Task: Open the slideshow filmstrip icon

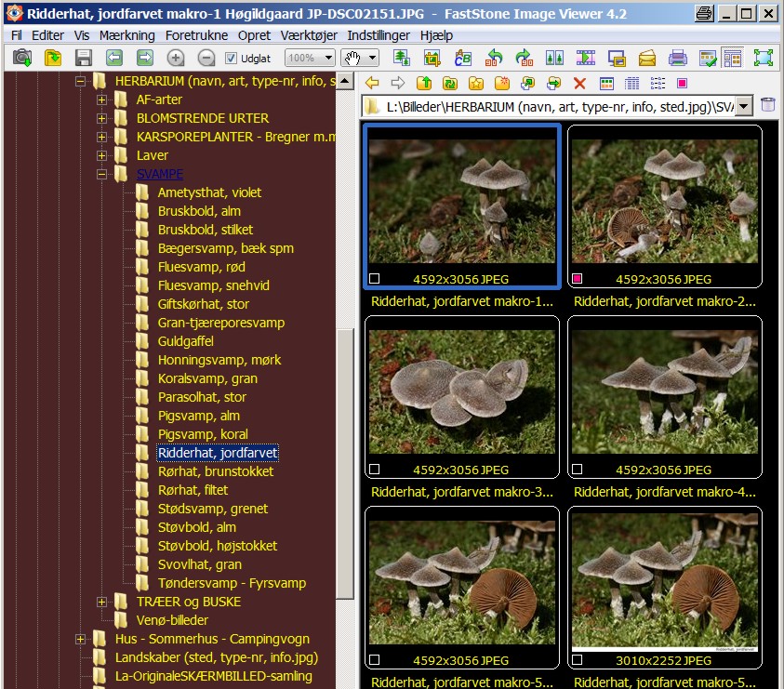Action: point(585,58)
